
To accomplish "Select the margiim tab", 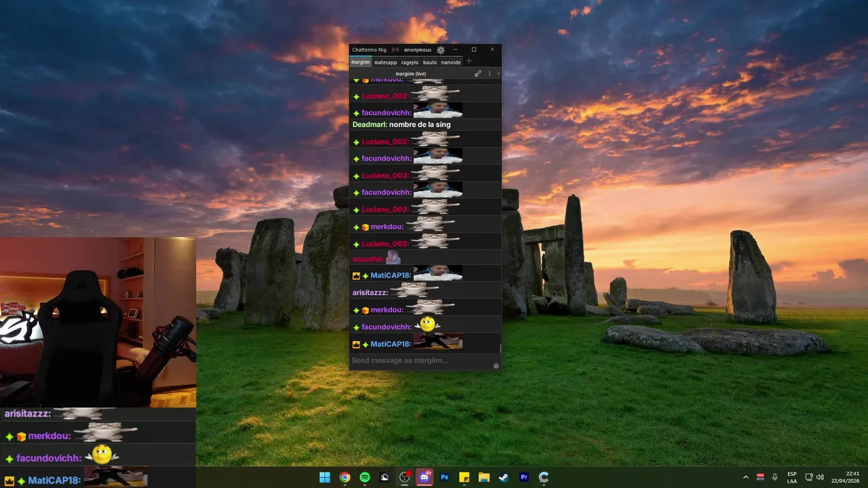I will point(361,62).
